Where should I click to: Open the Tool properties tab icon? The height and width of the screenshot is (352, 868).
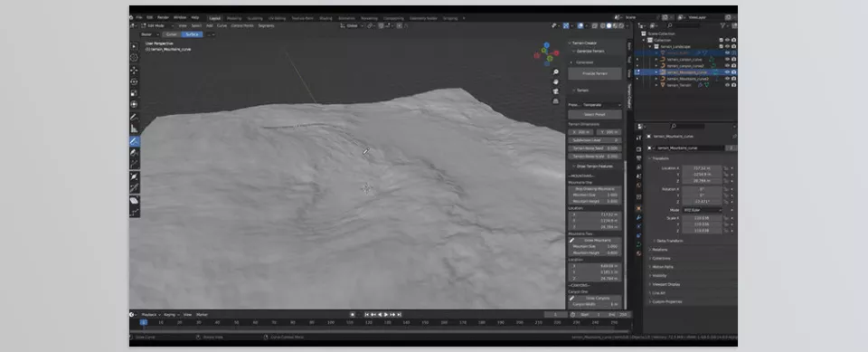(638, 138)
